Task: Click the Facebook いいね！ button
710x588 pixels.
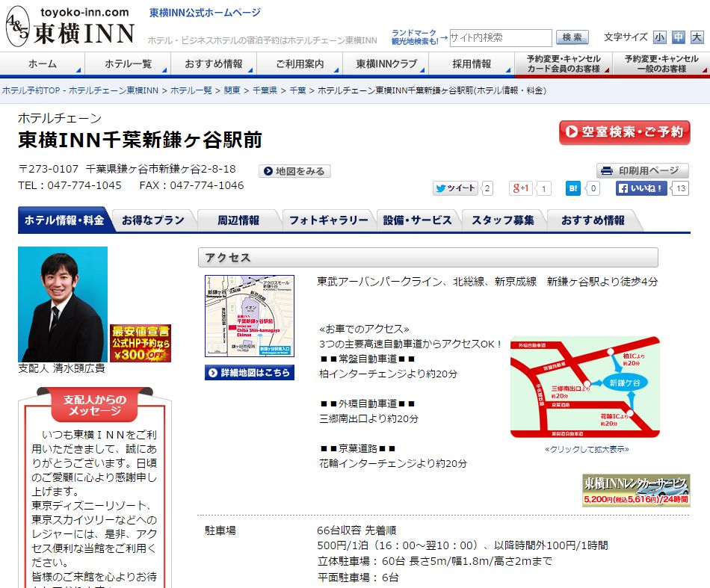Action: tap(641, 188)
